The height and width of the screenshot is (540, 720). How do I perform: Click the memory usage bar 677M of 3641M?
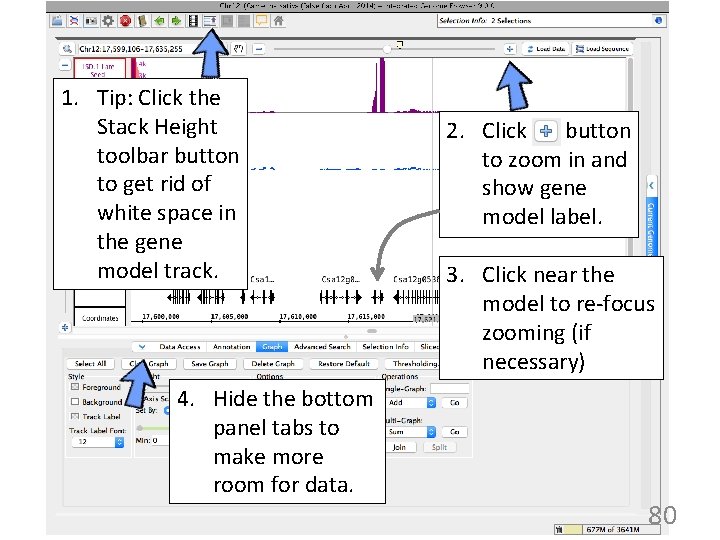(x=612, y=529)
